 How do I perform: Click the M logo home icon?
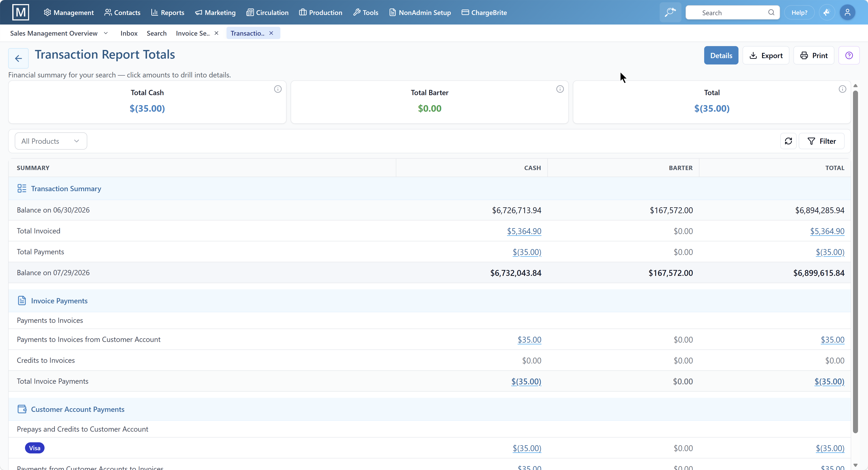point(20,12)
